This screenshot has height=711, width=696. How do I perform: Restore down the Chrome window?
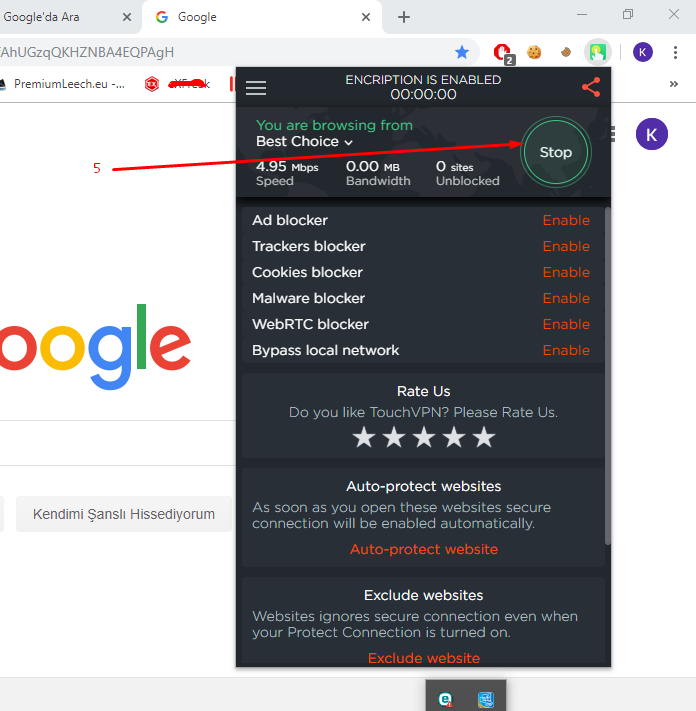[x=628, y=15]
